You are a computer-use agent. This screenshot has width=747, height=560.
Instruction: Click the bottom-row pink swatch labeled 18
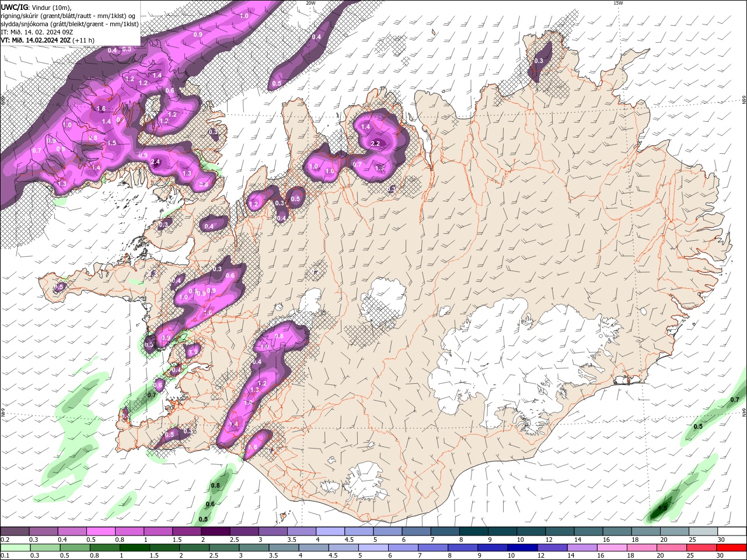[x=642, y=548]
